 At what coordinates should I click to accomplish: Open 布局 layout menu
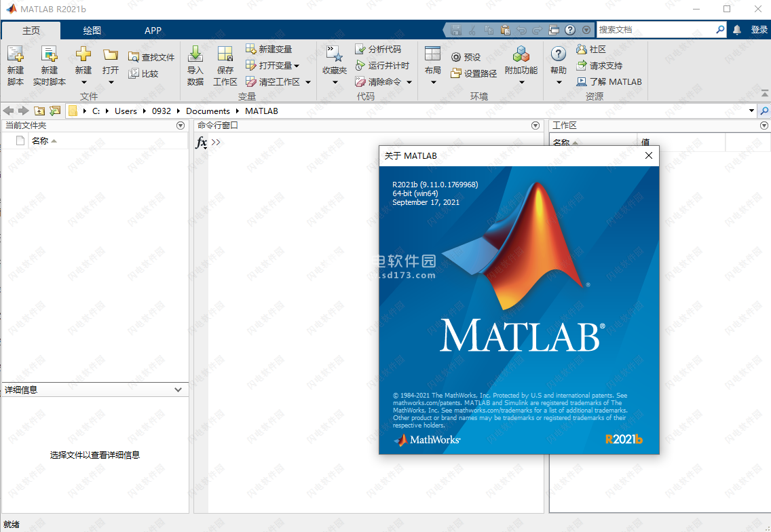[x=433, y=65]
